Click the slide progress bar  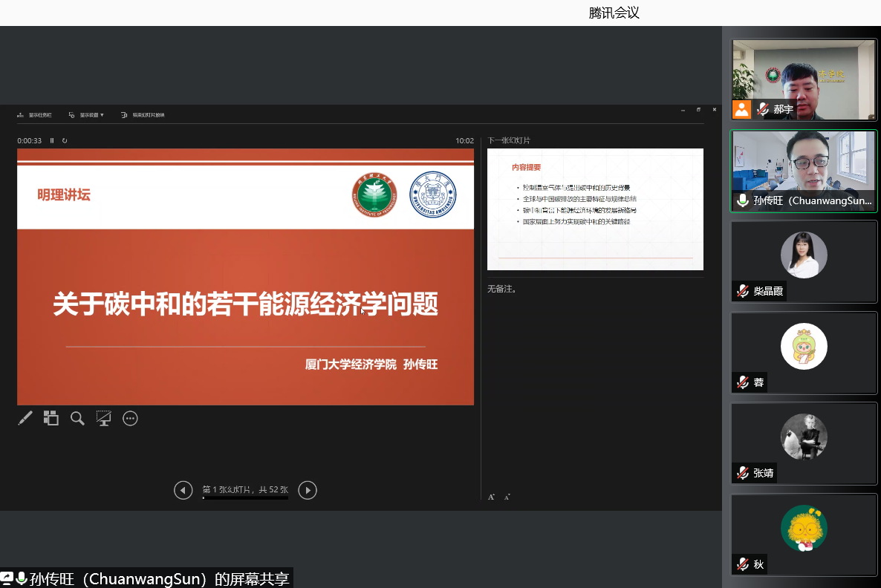pyautogui.click(x=245, y=498)
